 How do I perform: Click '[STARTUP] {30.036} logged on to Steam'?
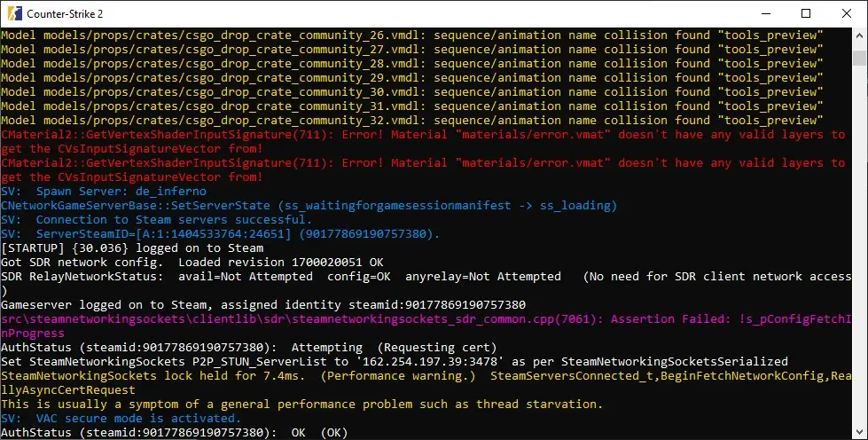tap(132, 248)
